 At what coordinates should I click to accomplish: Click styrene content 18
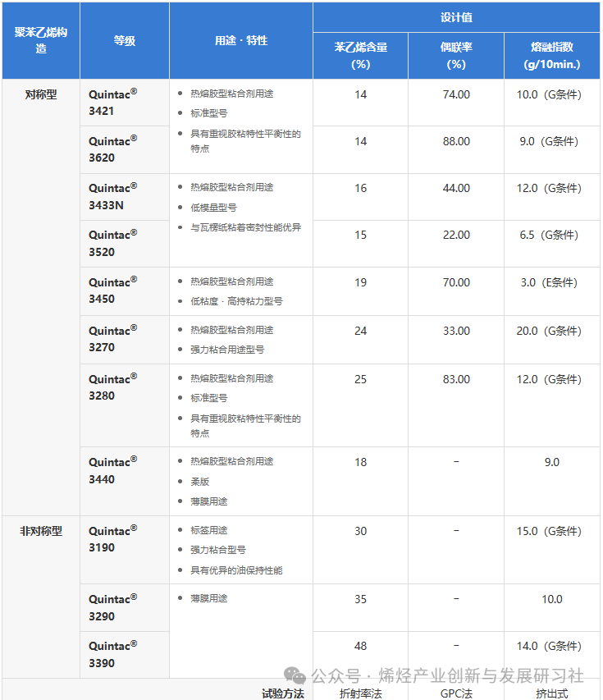pos(361,463)
